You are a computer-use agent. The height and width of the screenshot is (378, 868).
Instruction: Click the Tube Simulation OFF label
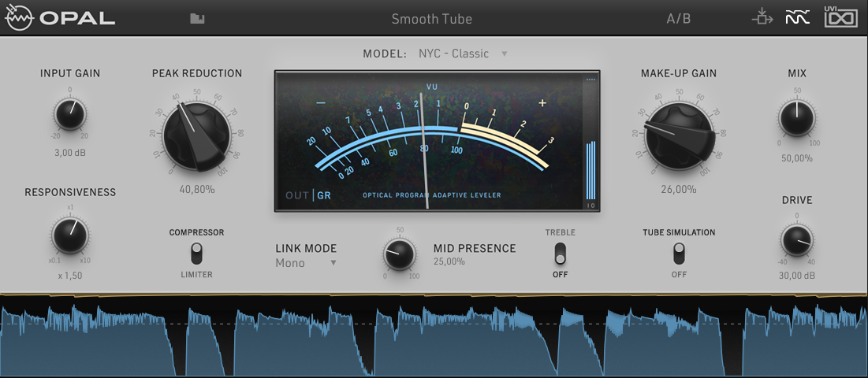tap(679, 274)
